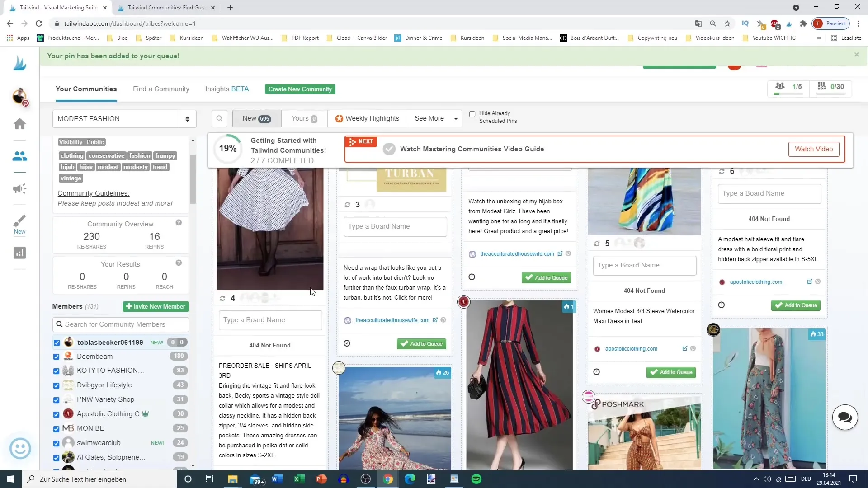This screenshot has height=488, width=868.
Task: Select the Insights BETA tab
Action: [x=226, y=89]
